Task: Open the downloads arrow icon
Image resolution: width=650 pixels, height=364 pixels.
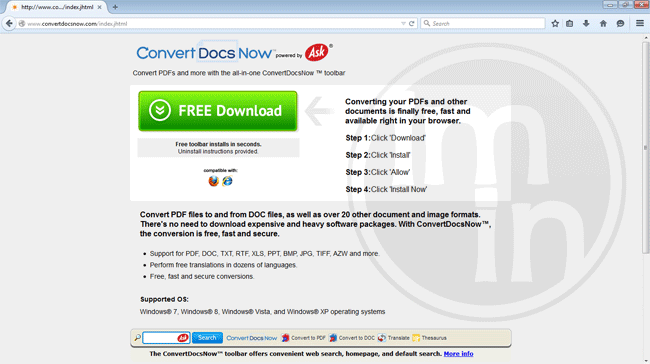Action: click(586, 24)
